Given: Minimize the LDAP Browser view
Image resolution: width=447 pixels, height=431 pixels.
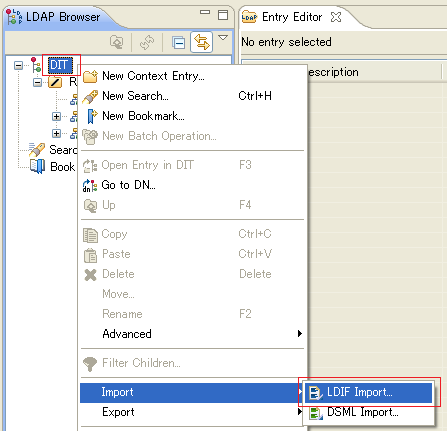Looking at the screenshot, I should [x=205, y=12].
